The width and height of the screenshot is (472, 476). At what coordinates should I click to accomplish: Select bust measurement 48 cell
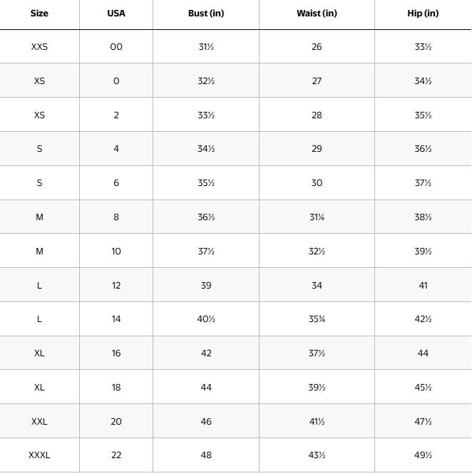coord(206,455)
